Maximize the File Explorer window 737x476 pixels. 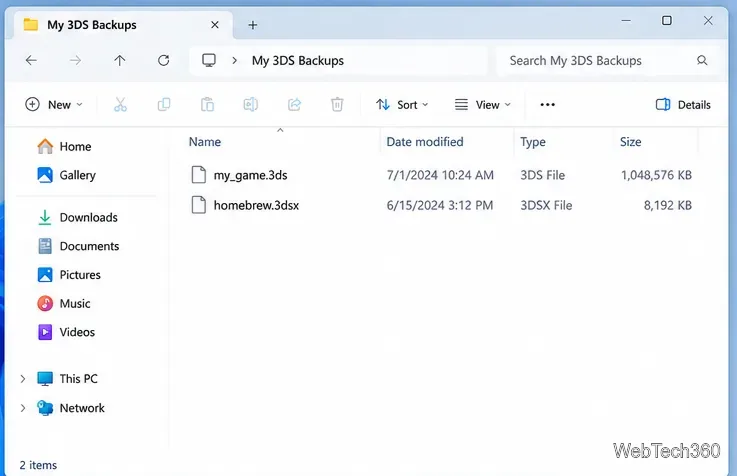[x=666, y=21]
